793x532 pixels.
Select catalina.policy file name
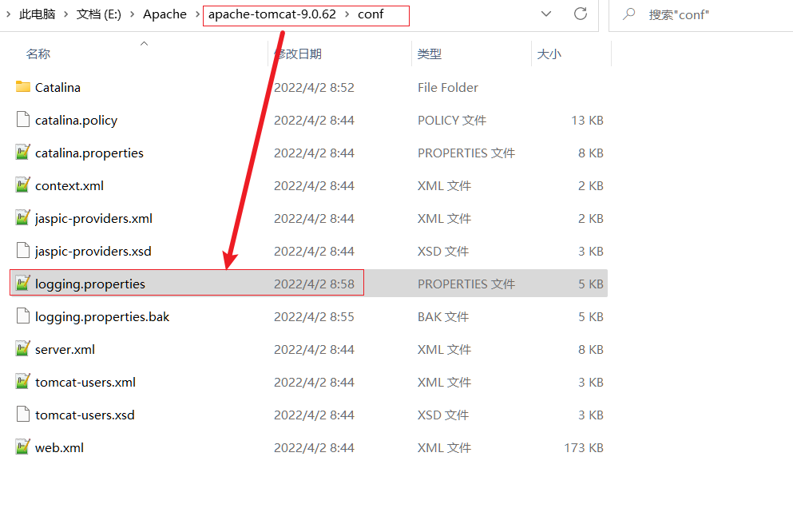click(77, 121)
